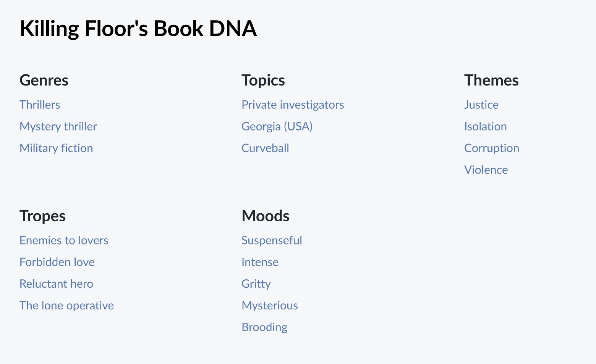Image resolution: width=596 pixels, height=364 pixels.
Task: Click the Killing Floor's Book DNA heading
Action: tap(138, 28)
